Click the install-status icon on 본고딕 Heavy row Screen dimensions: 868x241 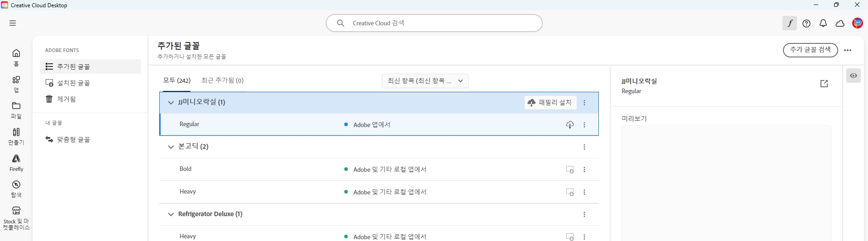[570, 192]
